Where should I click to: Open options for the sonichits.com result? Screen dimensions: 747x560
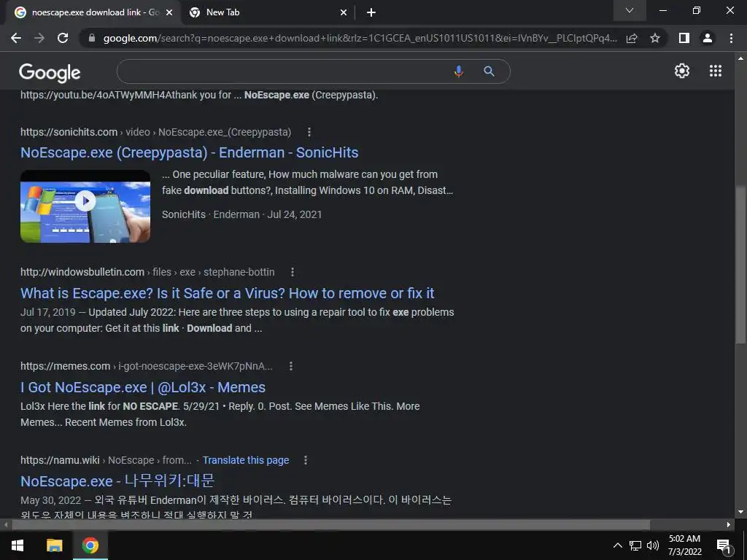coord(309,132)
